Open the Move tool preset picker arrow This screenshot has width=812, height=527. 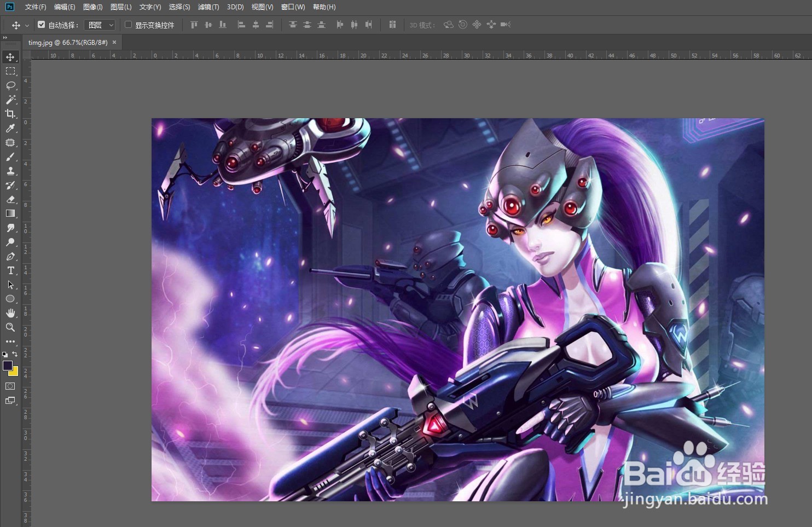click(x=27, y=25)
